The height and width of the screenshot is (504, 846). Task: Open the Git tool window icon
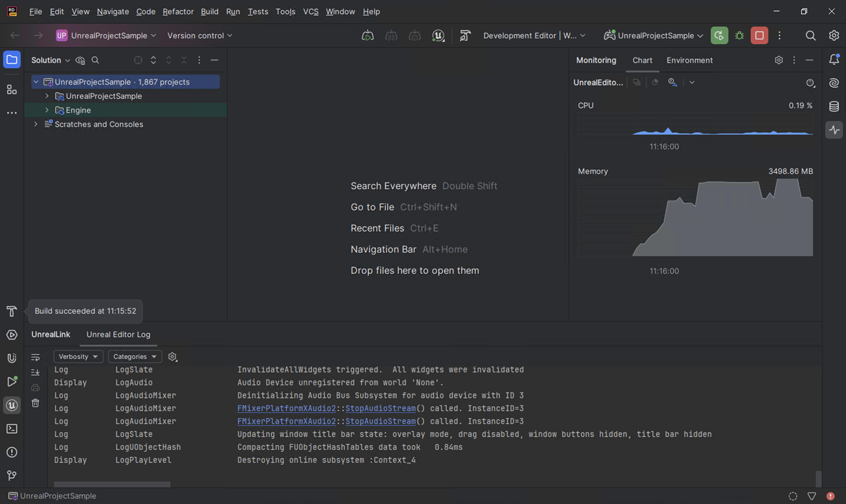click(12, 476)
